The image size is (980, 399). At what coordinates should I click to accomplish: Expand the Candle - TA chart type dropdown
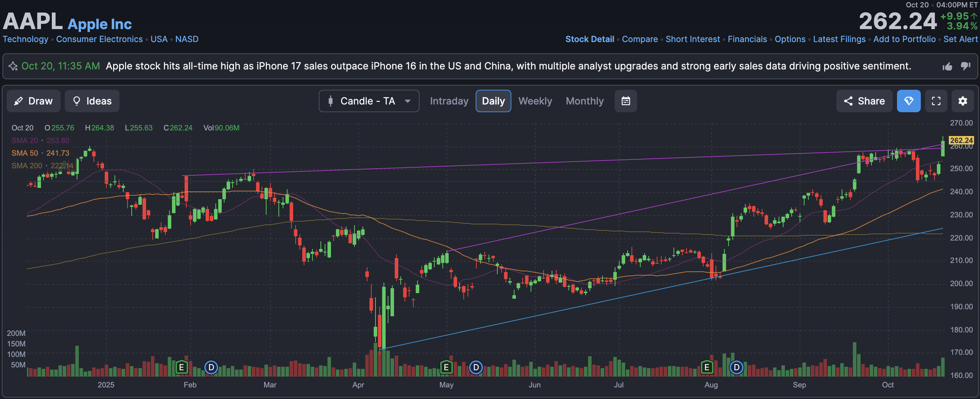[x=369, y=101]
